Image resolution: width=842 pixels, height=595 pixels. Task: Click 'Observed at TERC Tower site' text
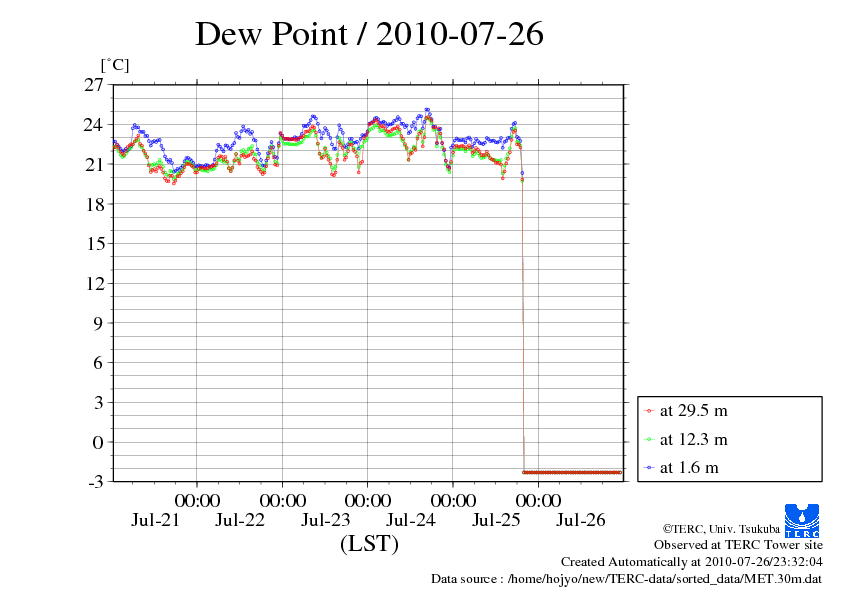click(738, 545)
